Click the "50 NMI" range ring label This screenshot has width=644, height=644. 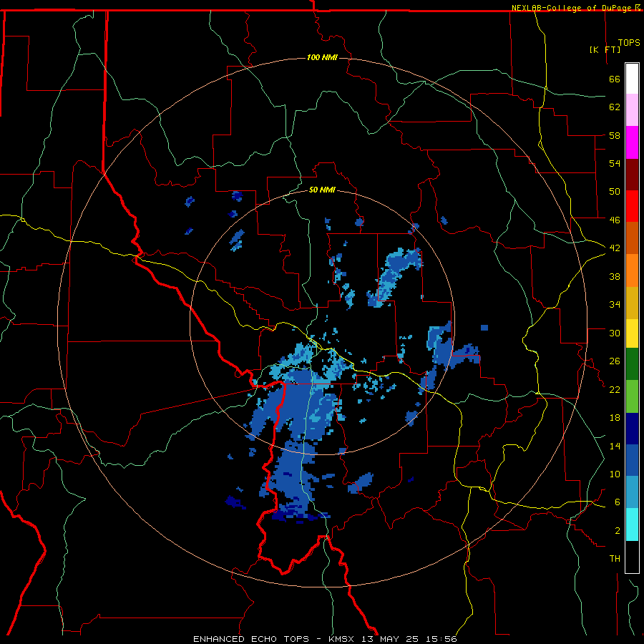coord(321,190)
